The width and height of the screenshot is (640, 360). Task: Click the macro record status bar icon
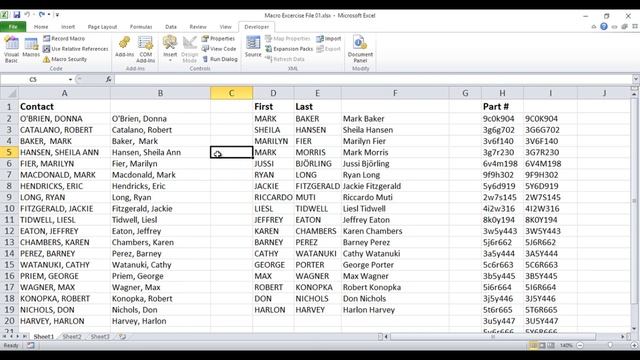(x=31, y=346)
